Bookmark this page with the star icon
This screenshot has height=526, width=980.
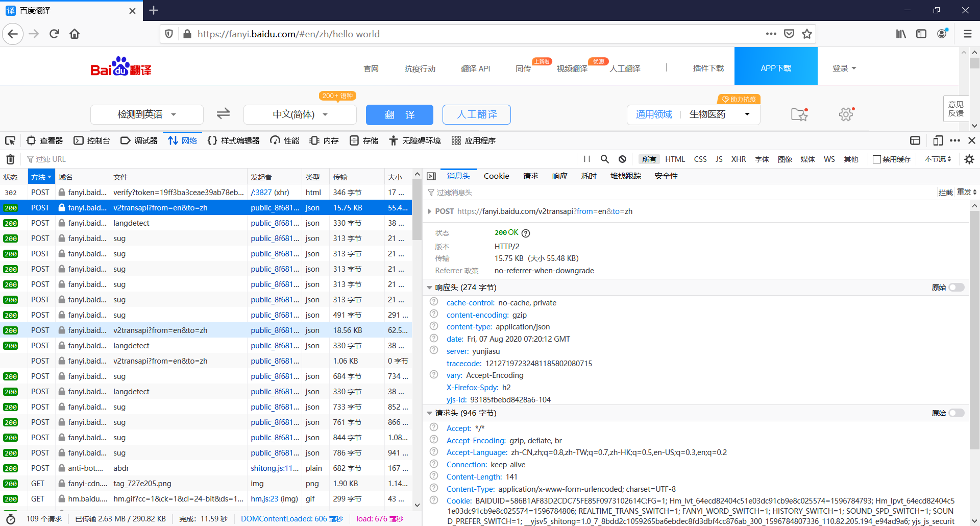807,34
